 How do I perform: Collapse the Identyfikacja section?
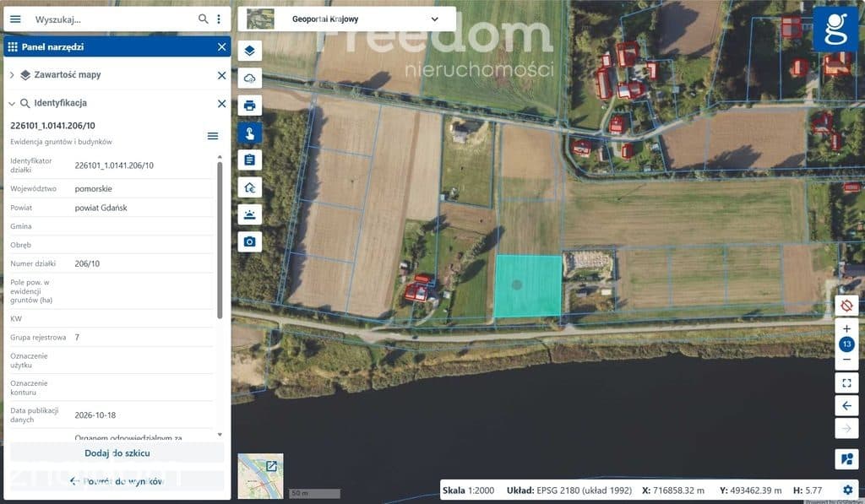[x=12, y=103]
